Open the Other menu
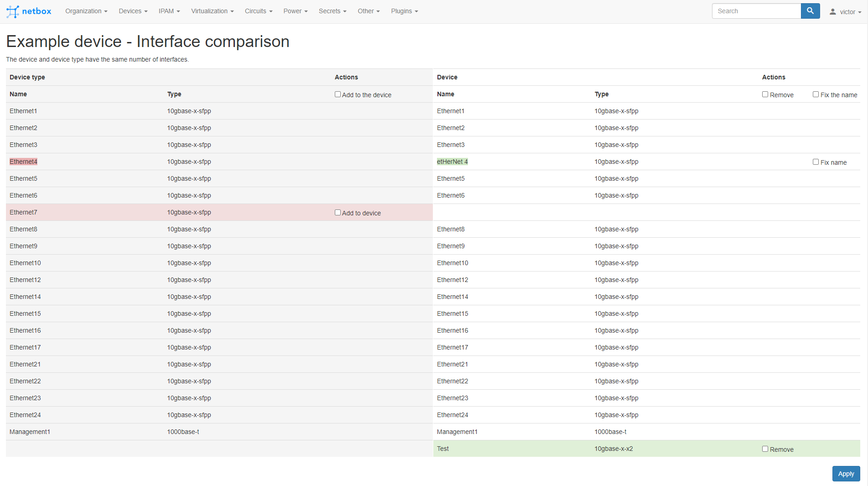 (369, 11)
